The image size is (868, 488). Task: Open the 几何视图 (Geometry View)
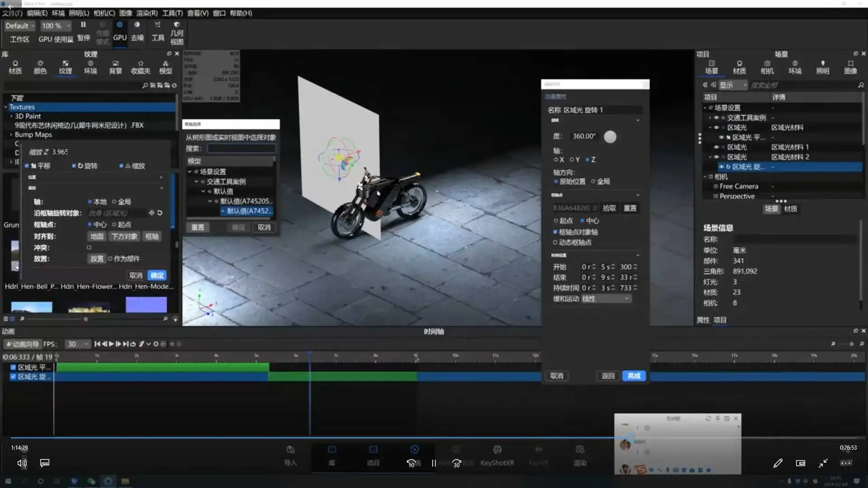[177, 33]
